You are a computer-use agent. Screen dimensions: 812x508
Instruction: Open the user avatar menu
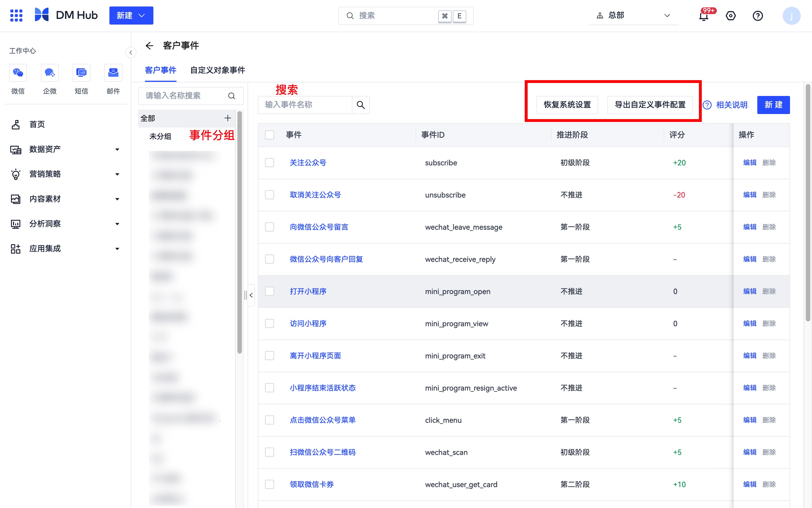(x=791, y=16)
